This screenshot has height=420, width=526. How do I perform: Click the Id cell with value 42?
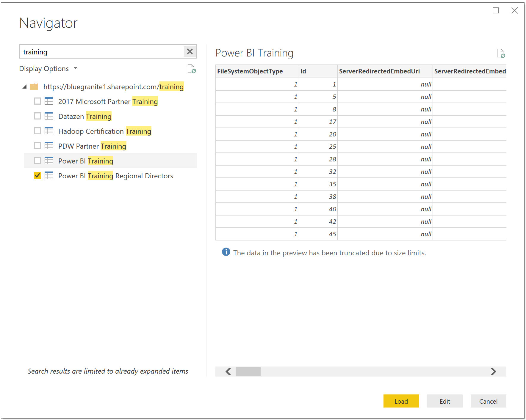(x=318, y=221)
